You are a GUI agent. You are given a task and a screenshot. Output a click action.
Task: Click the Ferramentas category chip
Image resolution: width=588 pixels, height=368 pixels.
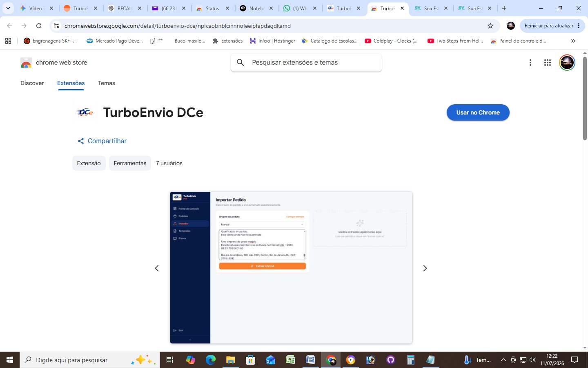[130, 163]
